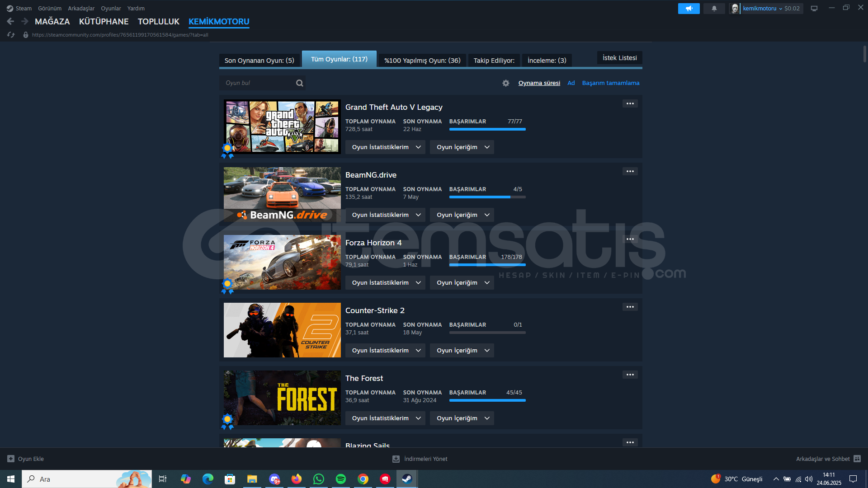Open İstek Listesi button
The image size is (868, 488).
click(620, 58)
